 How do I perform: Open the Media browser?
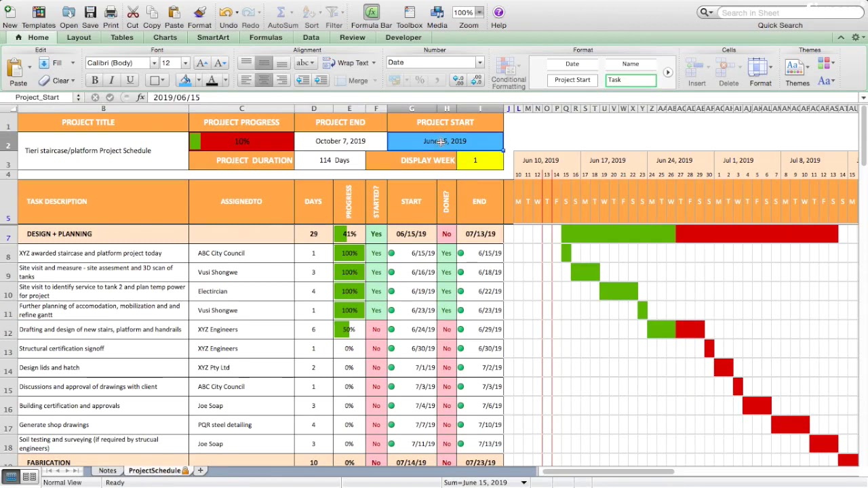click(x=437, y=12)
